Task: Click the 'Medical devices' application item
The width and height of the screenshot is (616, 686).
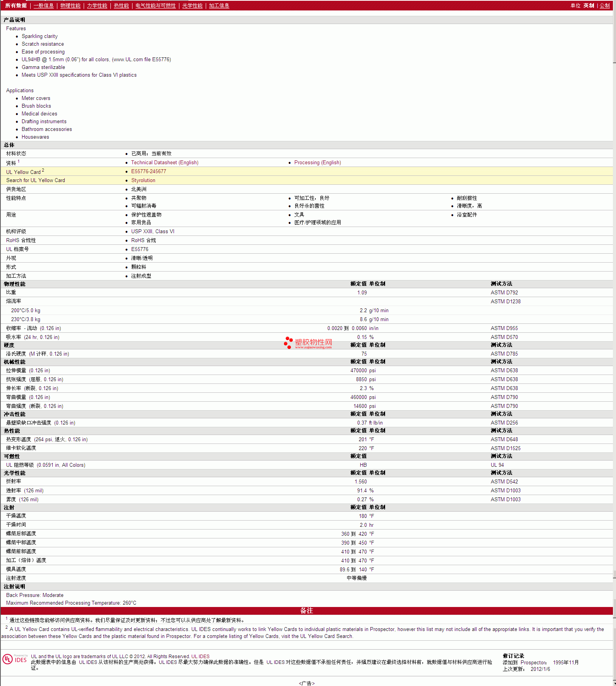Action: click(x=40, y=114)
